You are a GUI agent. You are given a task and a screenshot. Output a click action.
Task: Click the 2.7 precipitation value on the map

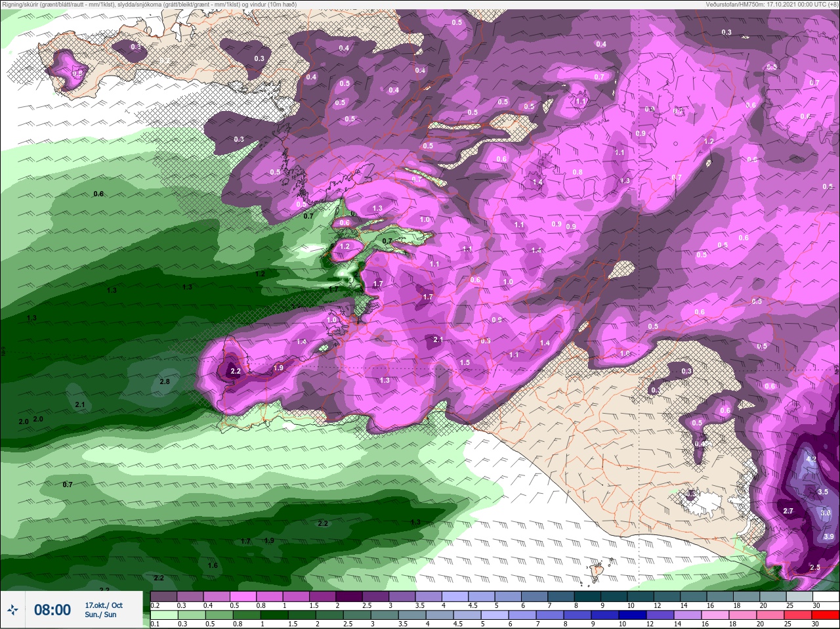point(788,511)
